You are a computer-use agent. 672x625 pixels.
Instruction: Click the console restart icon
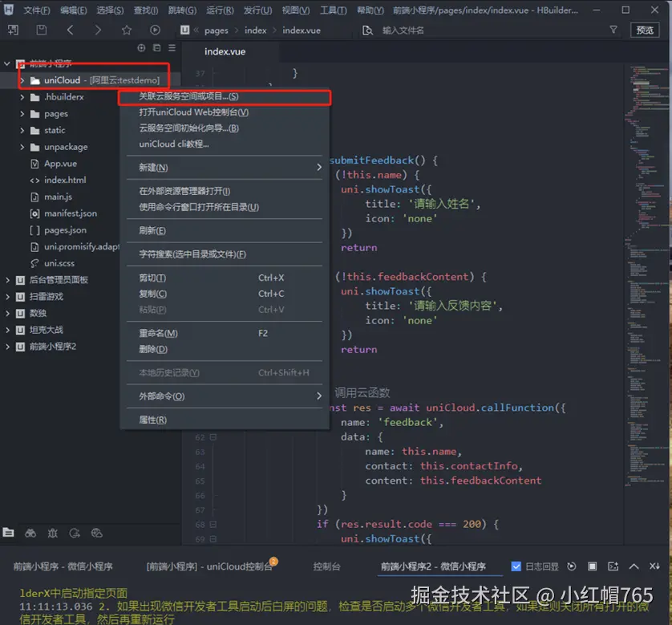tap(571, 566)
